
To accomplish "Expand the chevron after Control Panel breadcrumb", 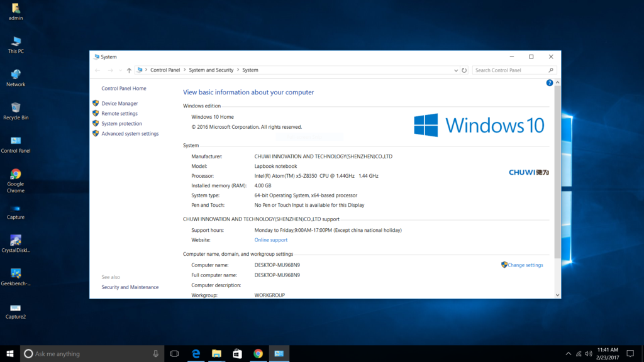I will (184, 70).
